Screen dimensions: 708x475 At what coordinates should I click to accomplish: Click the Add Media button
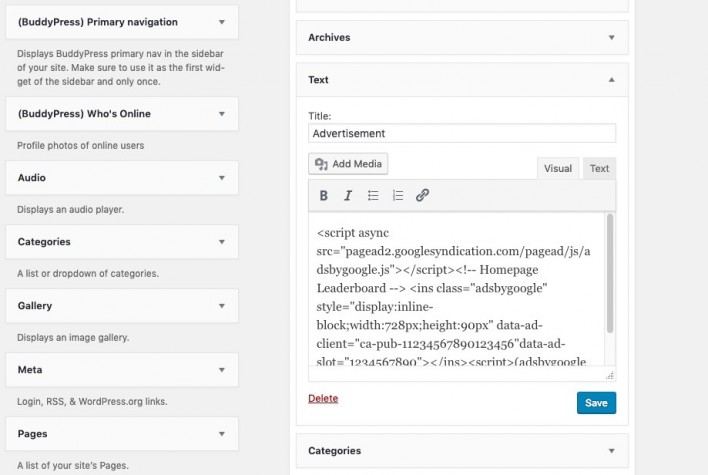pos(348,164)
